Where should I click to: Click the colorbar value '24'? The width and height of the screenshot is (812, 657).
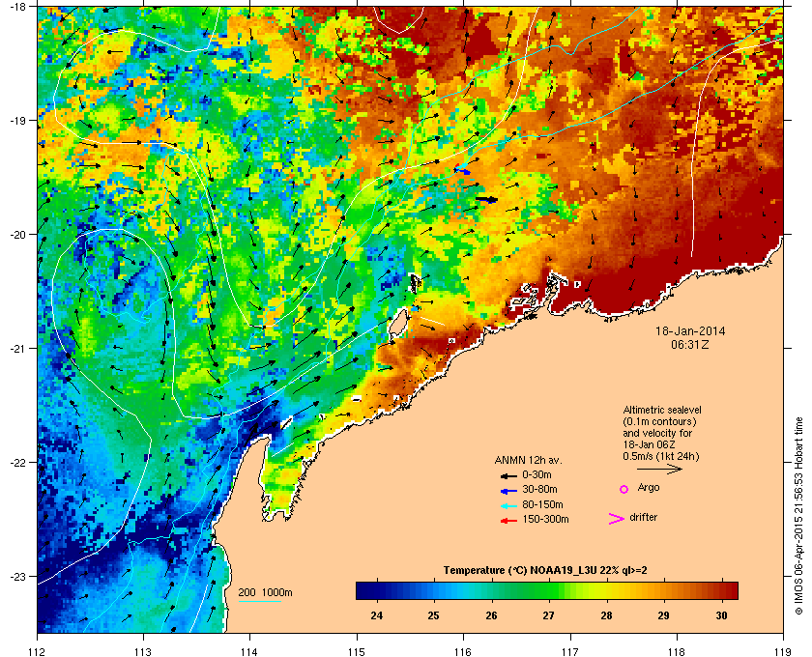(x=376, y=615)
